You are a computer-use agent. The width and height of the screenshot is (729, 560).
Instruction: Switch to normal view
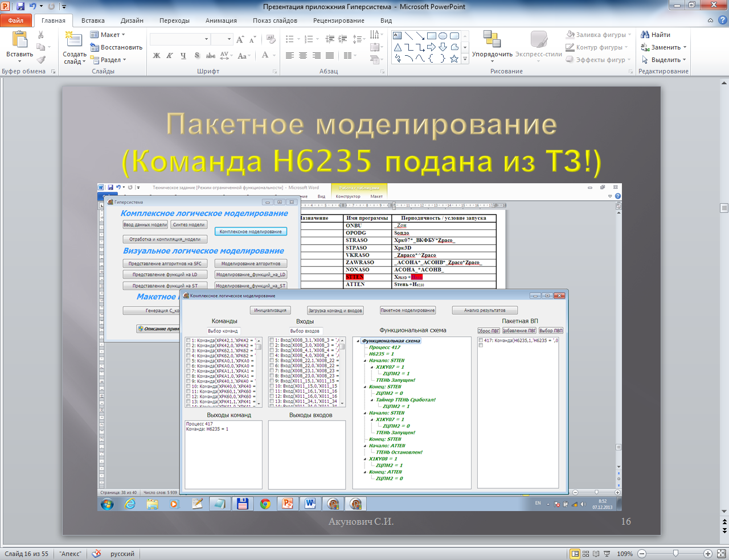click(575, 554)
